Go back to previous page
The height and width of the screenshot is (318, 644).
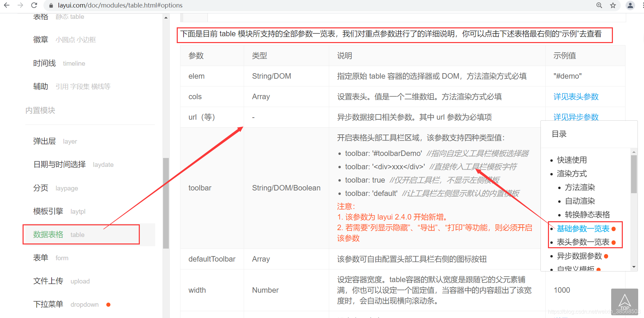6,5
